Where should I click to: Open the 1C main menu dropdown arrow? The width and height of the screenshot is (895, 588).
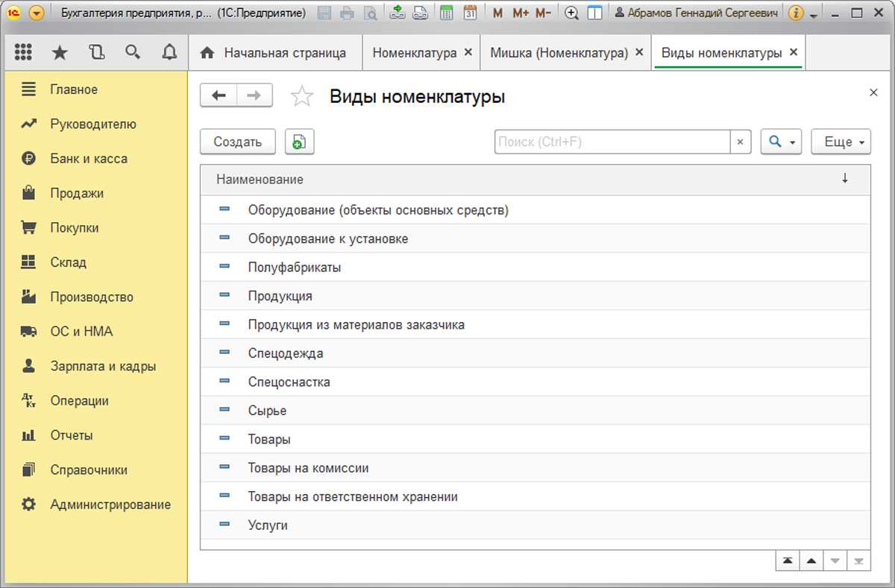(37, 13)
